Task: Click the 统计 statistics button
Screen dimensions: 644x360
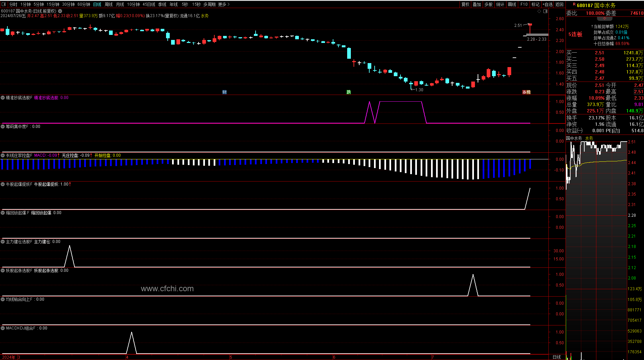Action: (x=500, y=4)
